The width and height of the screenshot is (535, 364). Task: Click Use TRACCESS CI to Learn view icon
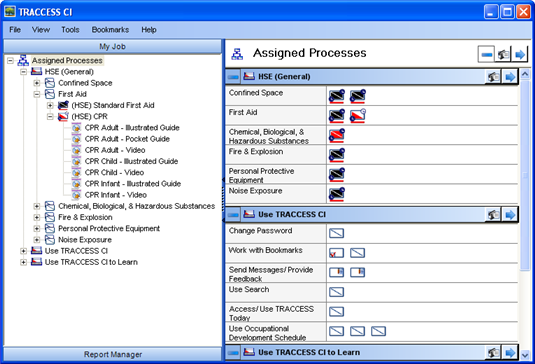(x=493, y=352)
